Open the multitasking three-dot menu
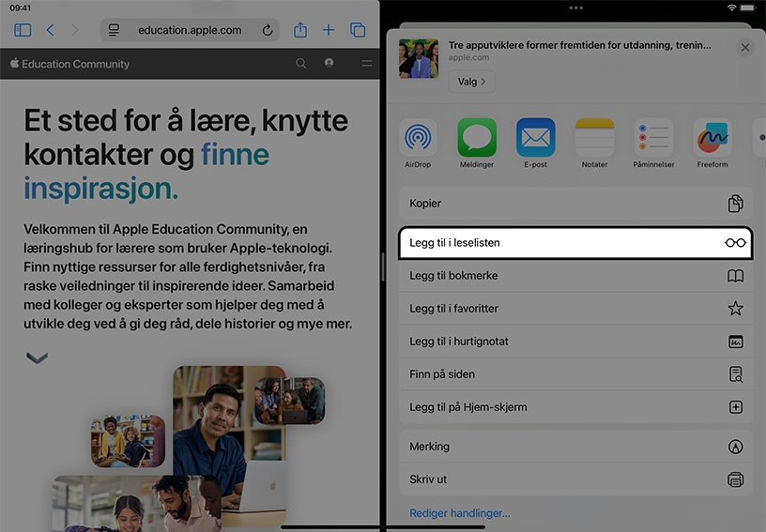The image size is (766, 532). tap(575, 8)
